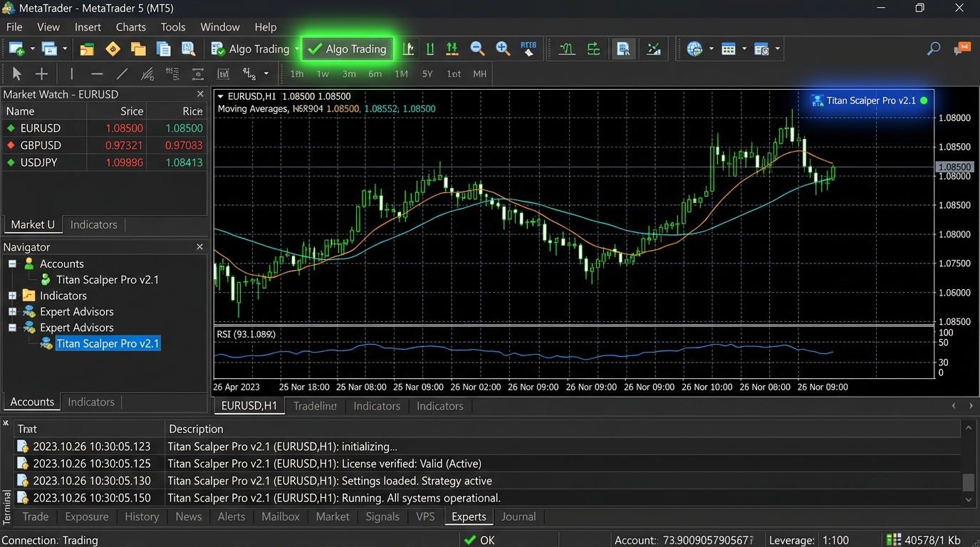980x547 pixels.
Task: Click the Titan Scalper Pro v2.1 chart badge
Action: click(x=870, y=100)
